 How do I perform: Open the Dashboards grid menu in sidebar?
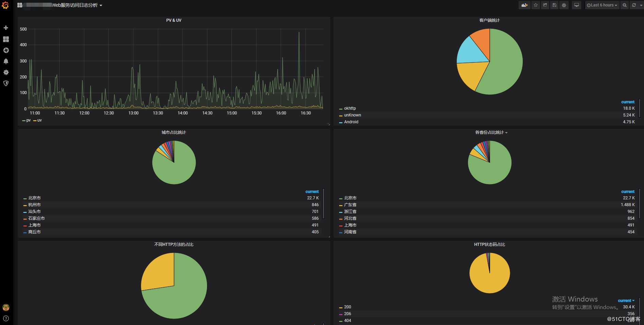(x=6, y=39)
